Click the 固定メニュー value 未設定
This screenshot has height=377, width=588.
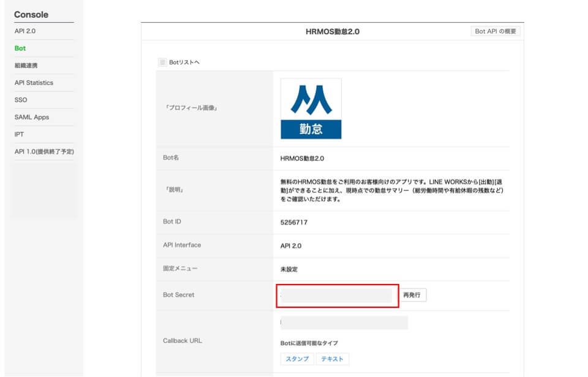288,269
